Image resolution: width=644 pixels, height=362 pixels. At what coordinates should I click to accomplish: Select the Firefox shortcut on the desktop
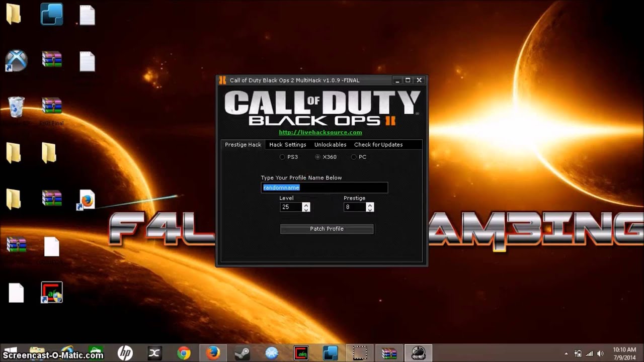[87, 200]
